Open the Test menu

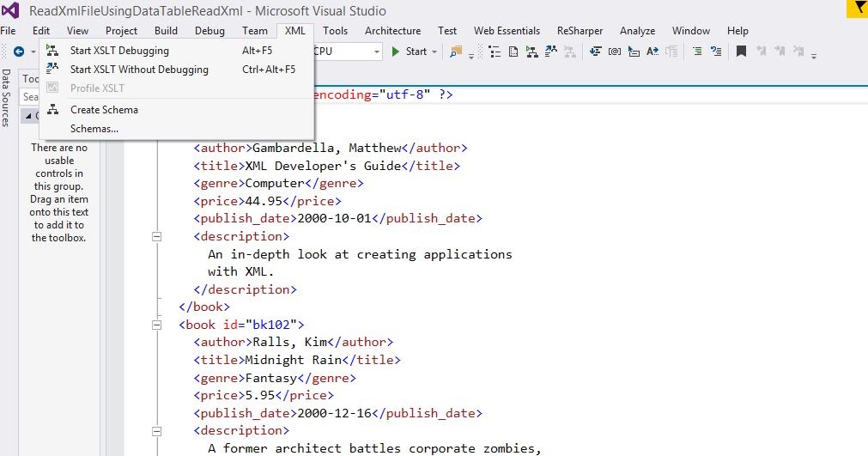[x=447, y=31]
